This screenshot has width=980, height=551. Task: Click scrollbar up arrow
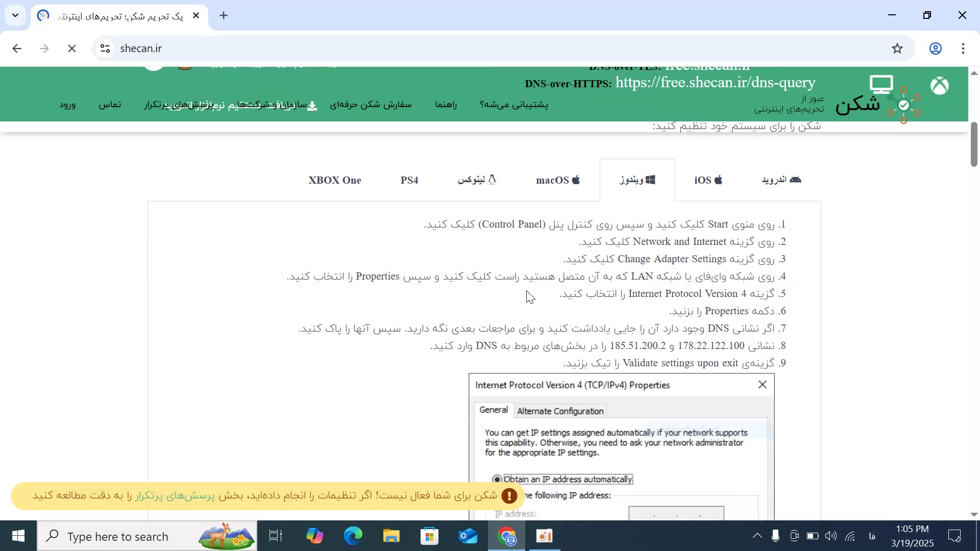[974, 73]
